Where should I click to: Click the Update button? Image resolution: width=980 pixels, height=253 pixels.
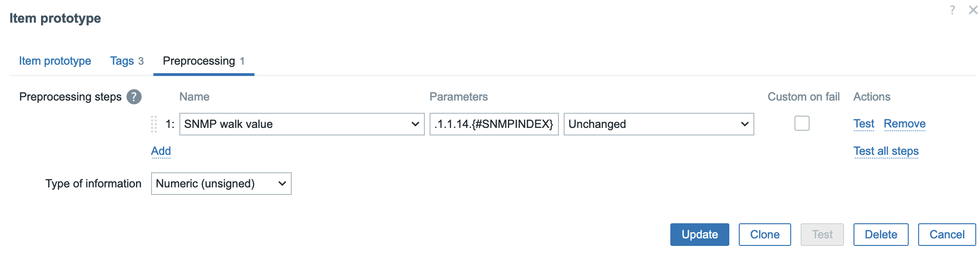[x=700, y=235]
